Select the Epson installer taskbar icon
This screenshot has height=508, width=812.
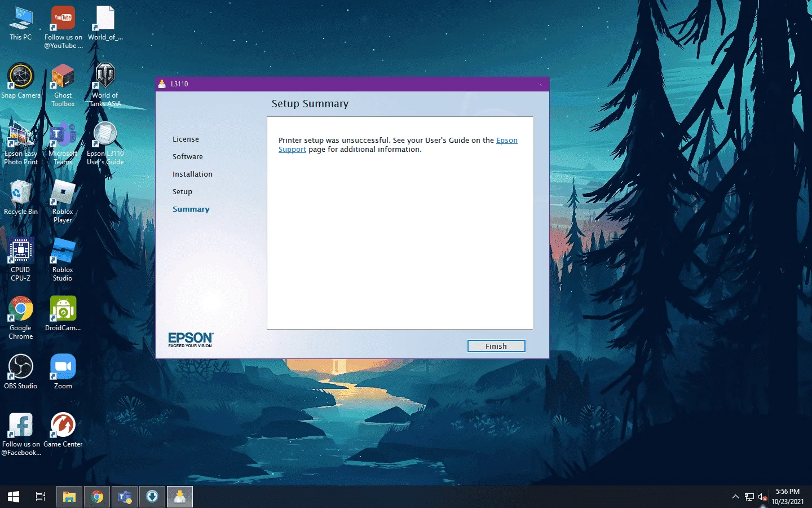[x=180, y=497]
